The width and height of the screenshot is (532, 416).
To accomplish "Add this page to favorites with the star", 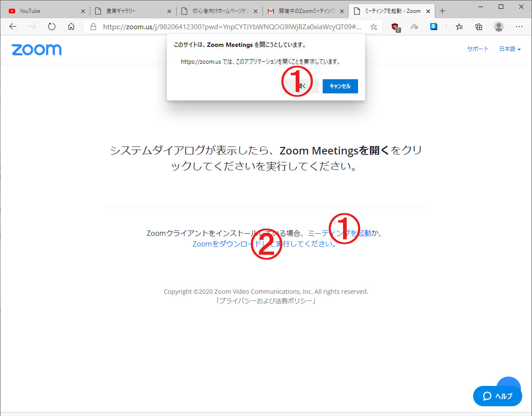I will pyautogui.click(x=374, y=27).
